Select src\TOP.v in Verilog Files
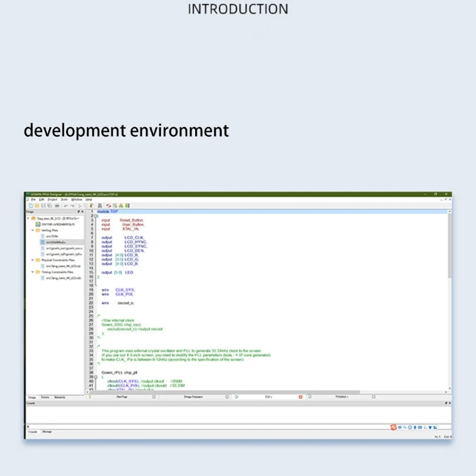476x476 pixels. pos(52,236)
